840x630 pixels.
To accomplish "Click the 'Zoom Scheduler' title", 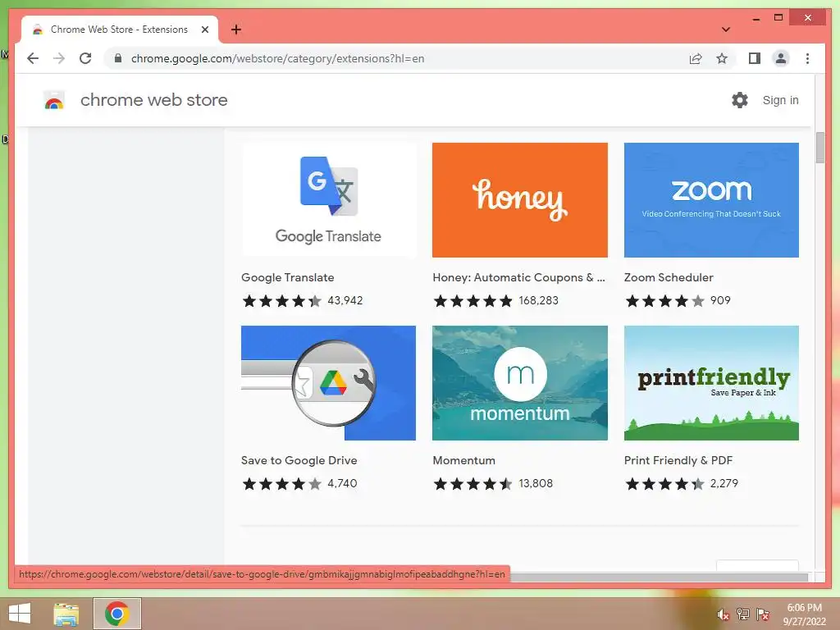I will [669, 277].
